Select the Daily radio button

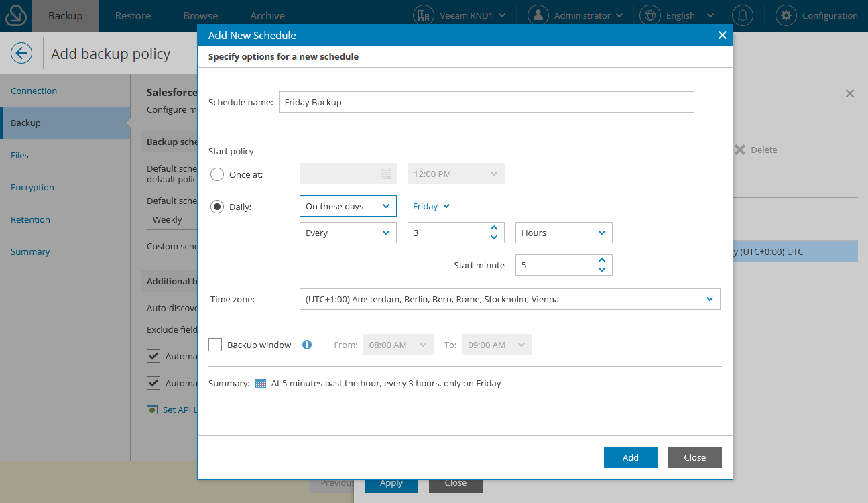coord(216,206)
